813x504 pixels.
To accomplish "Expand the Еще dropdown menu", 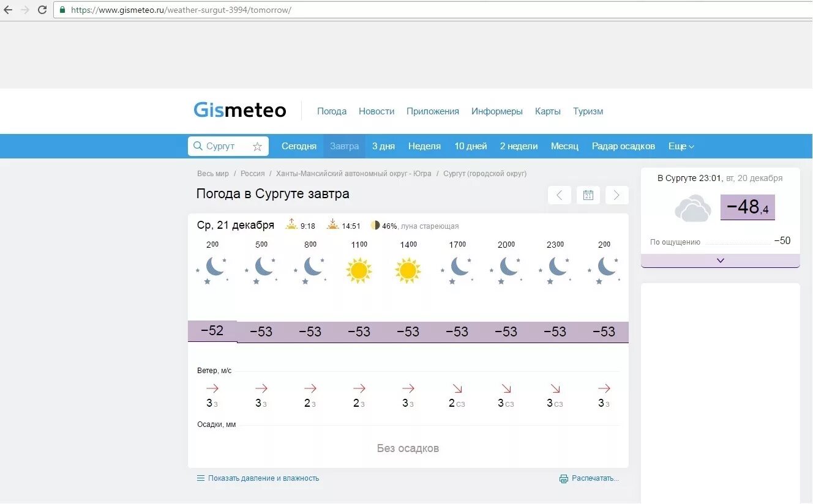I will coord(681,146).
